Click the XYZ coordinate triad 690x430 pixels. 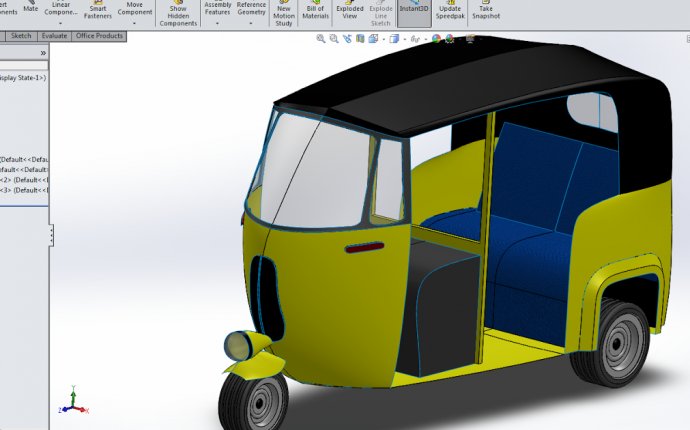pos(73,401)
